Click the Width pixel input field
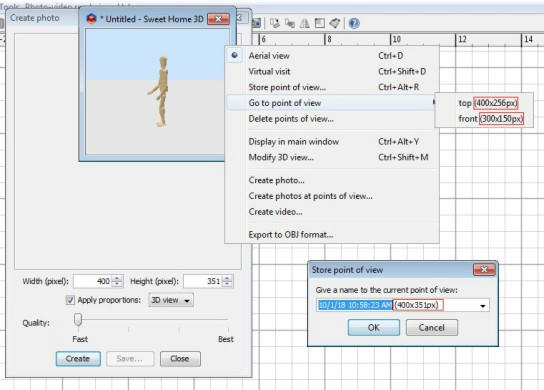The height and width of the screenshot is (390, 544). [x=93, y=281]
